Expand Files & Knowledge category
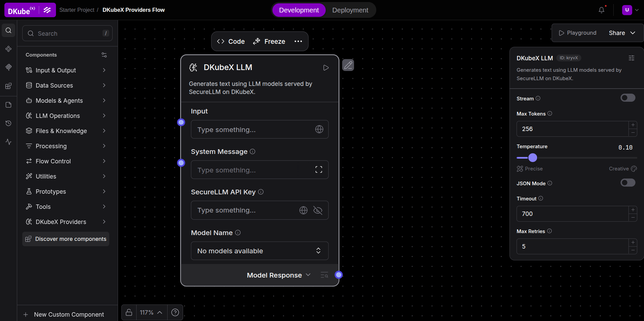 click(66, 131)
